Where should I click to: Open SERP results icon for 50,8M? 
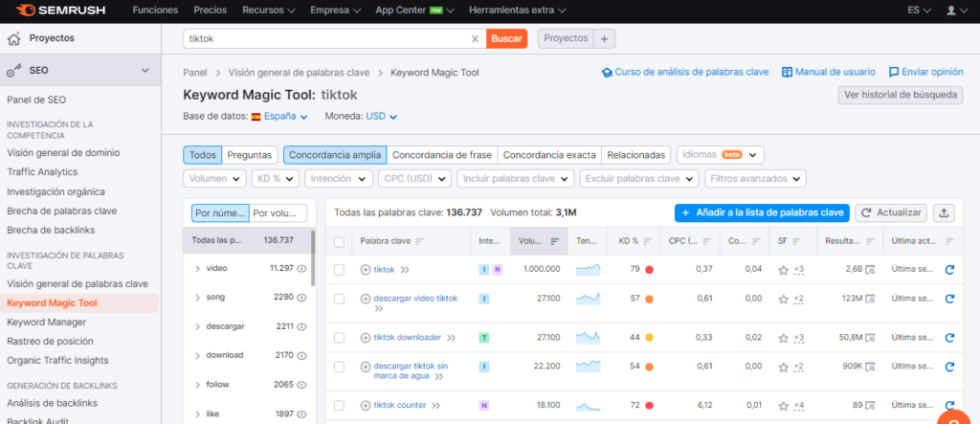tap(870, 338)
